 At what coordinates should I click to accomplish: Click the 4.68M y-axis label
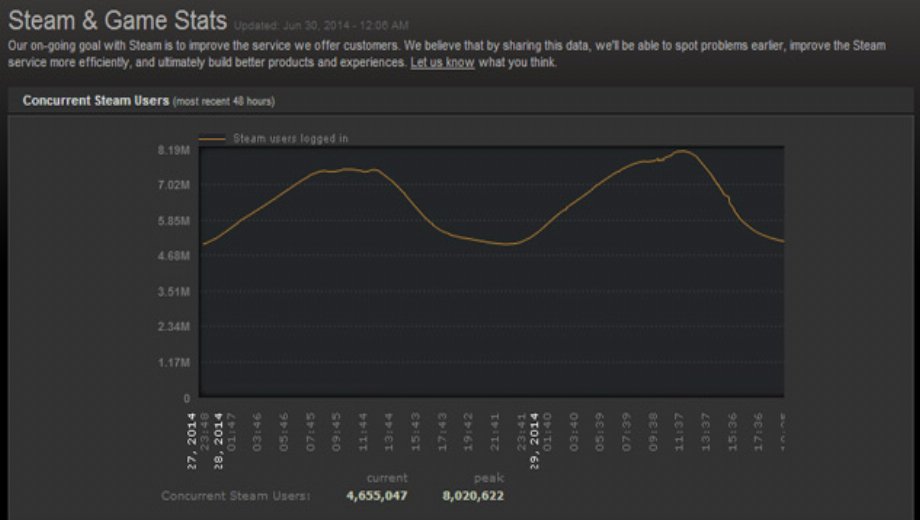pos(174,255)
